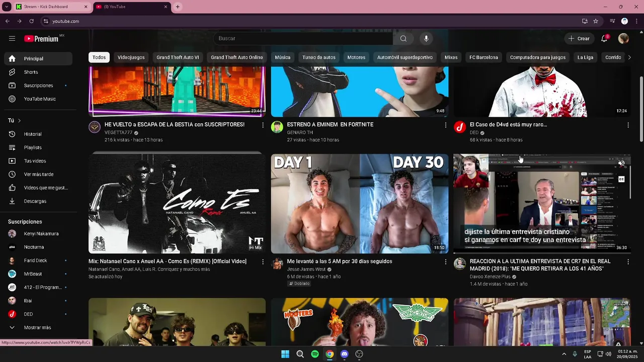
Task: Open Playlists in the sidebar
Action: pos(38,147)
